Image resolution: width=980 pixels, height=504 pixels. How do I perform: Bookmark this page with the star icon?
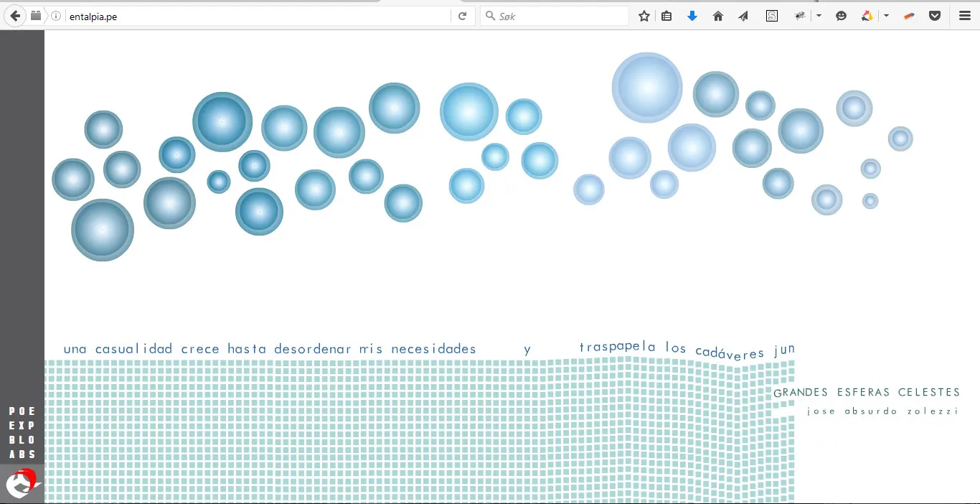644,16
